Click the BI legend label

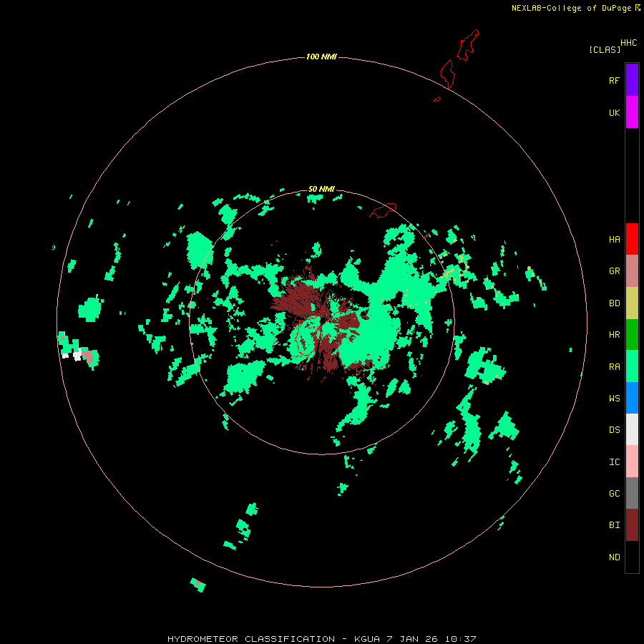point(614,525)
